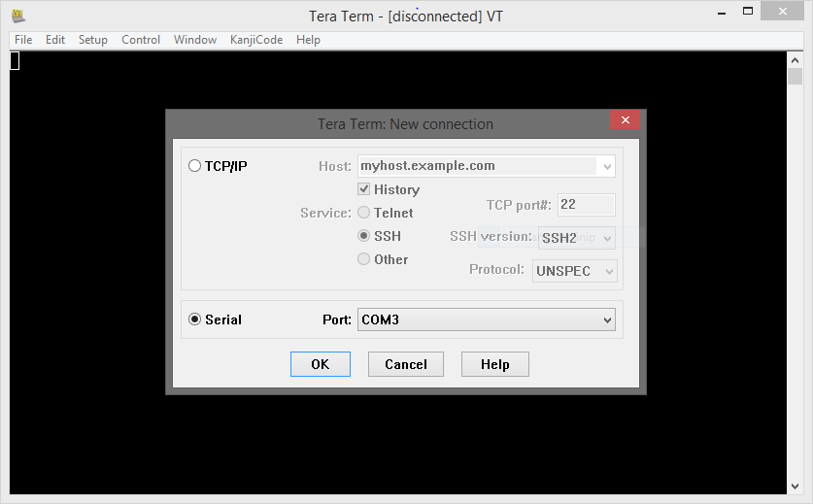Open the Help menu

308,40
